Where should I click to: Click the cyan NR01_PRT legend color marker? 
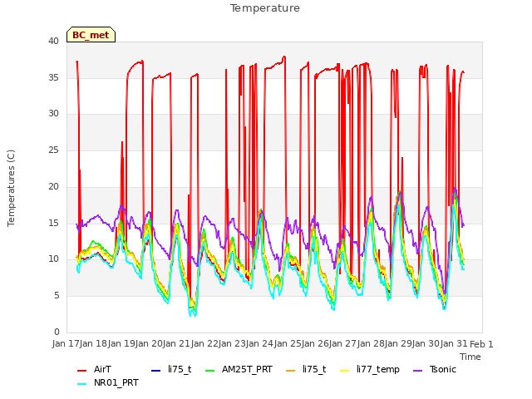81,384
